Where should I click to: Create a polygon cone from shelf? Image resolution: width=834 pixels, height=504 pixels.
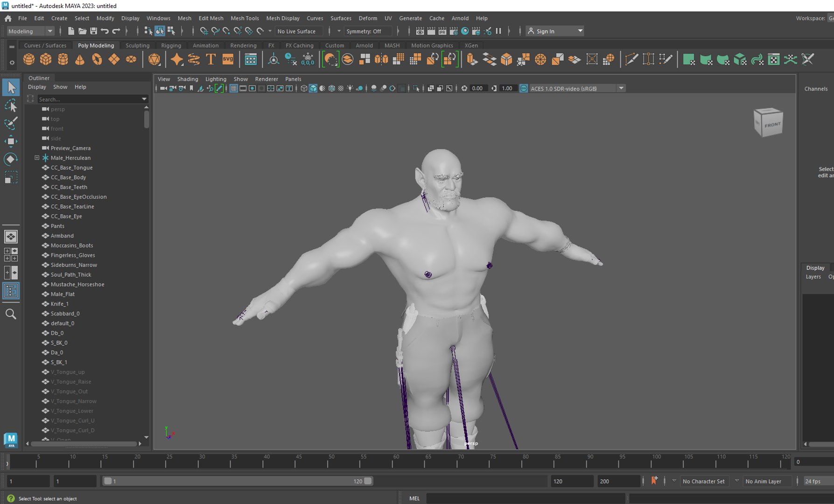(80, 59)
